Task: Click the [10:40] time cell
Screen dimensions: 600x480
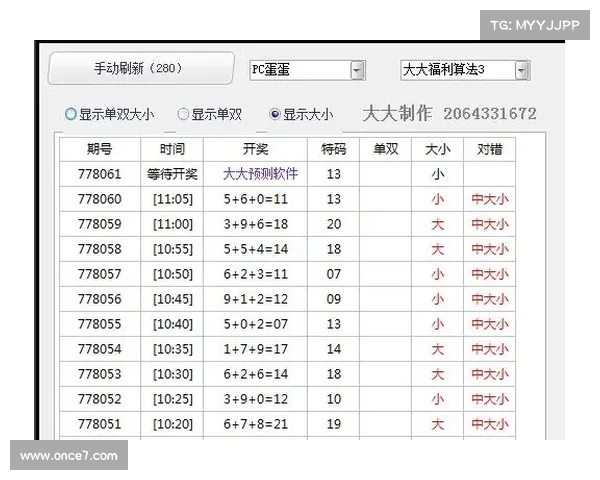Action: pos(173,325)
